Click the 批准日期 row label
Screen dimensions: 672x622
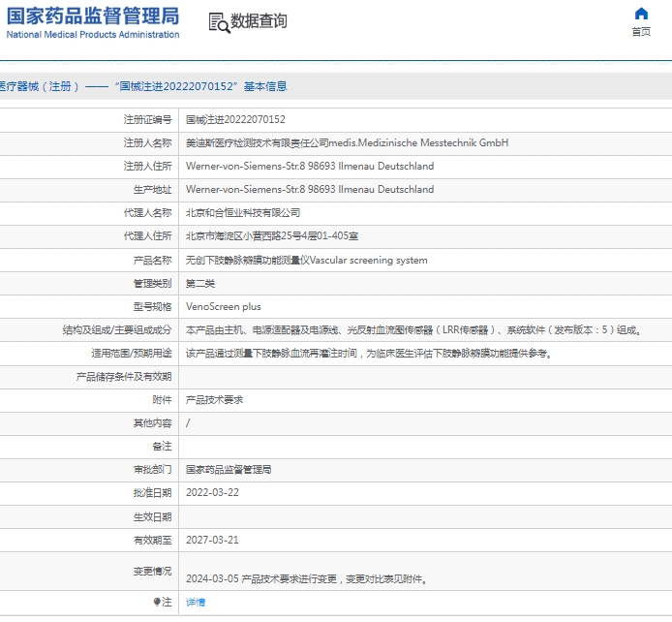(152, 492)
